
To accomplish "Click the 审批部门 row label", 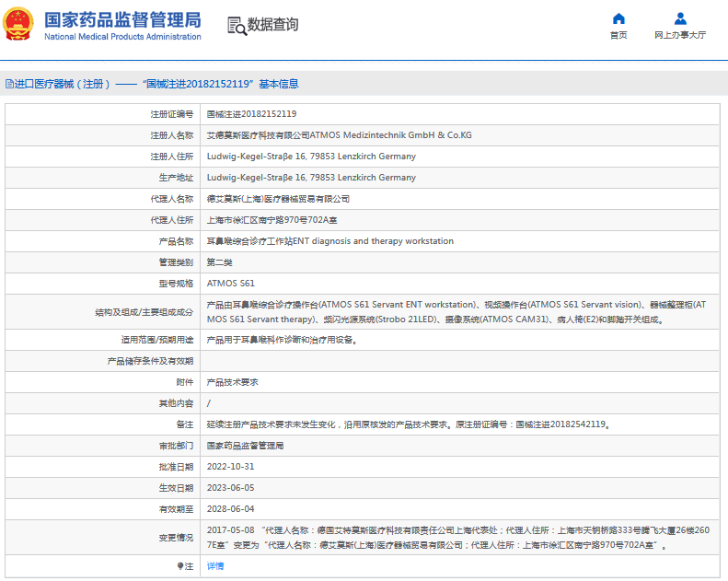I will point(176,447).
